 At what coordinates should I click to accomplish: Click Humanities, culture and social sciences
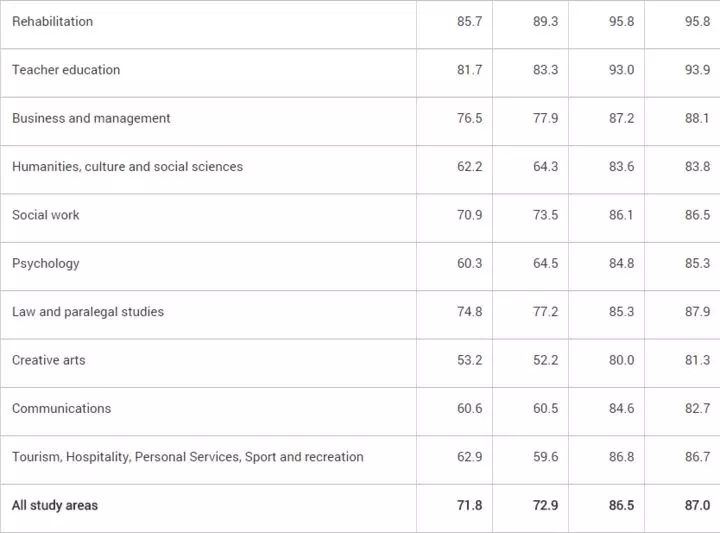coord(127,167)
